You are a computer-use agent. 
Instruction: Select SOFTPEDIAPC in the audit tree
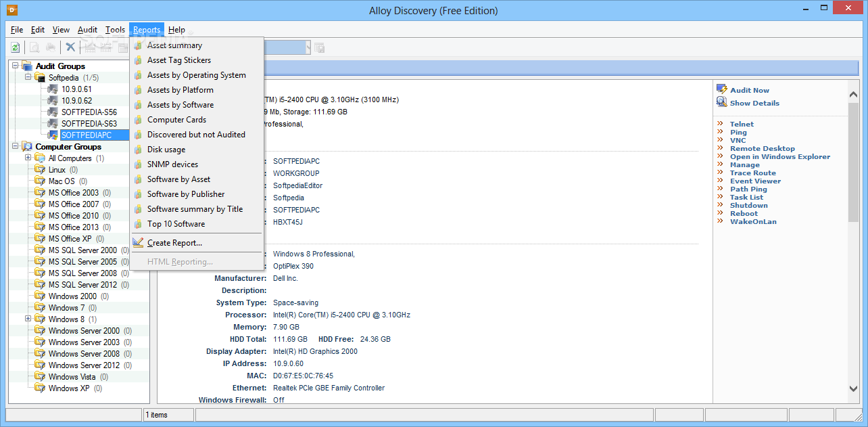click(87, 135)
